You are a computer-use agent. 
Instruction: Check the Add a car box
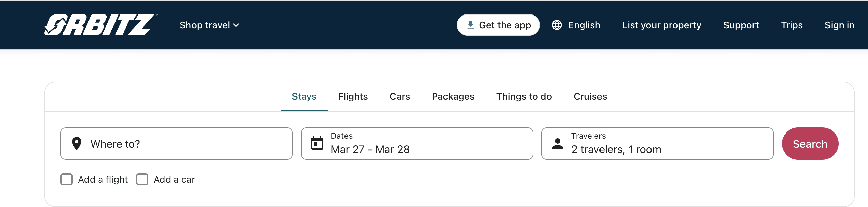point(142,179)
